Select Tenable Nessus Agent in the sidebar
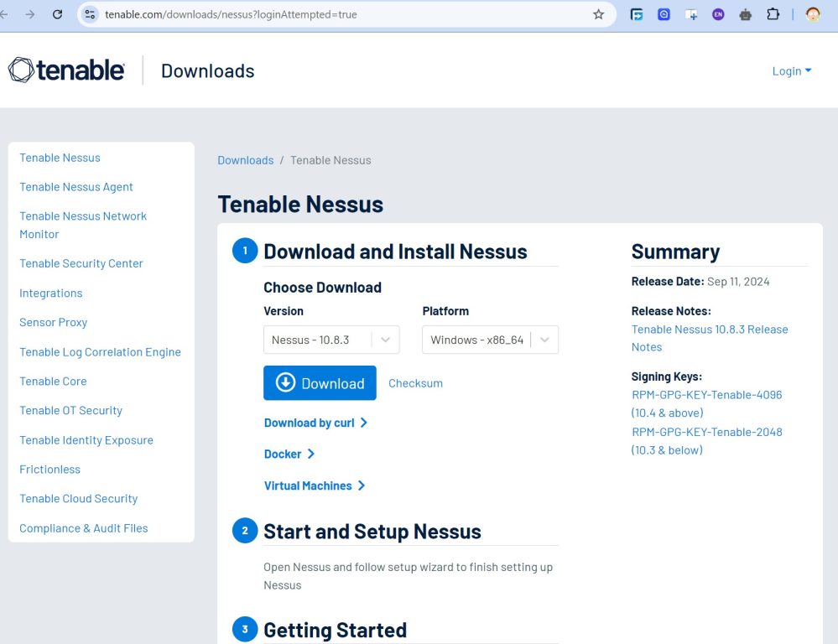Screen dimensions: 838x644 click(x=76, y=187)
